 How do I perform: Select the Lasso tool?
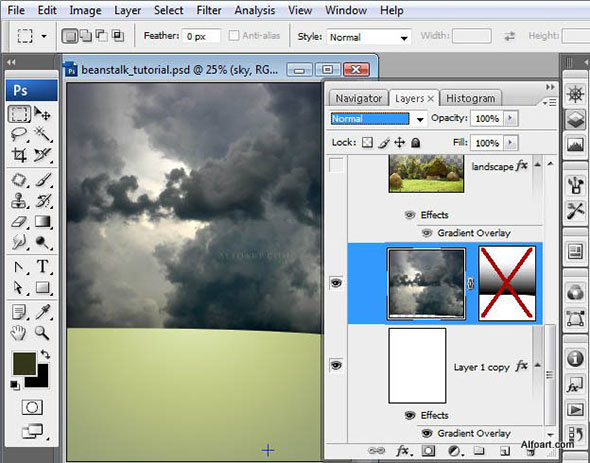coord(19,134)
